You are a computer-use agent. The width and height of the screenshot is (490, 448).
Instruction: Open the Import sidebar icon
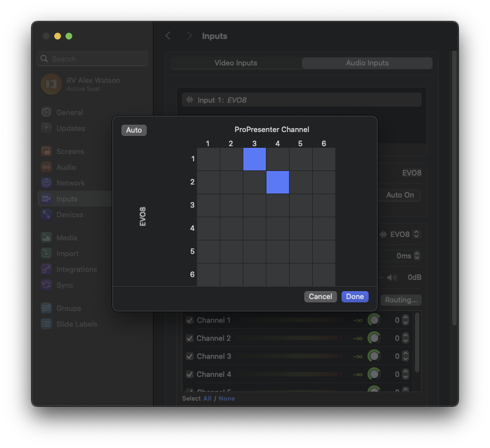point(46,253)
